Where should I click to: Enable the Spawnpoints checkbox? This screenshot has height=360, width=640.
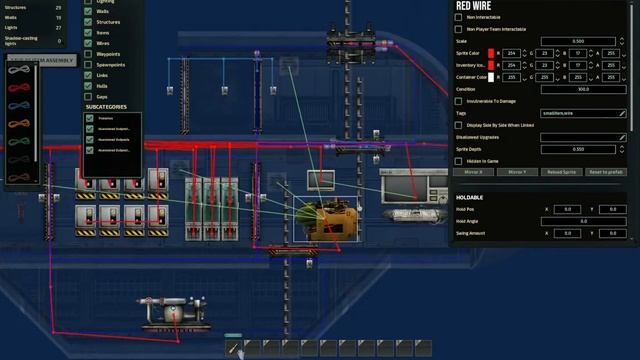coord(88,64)
